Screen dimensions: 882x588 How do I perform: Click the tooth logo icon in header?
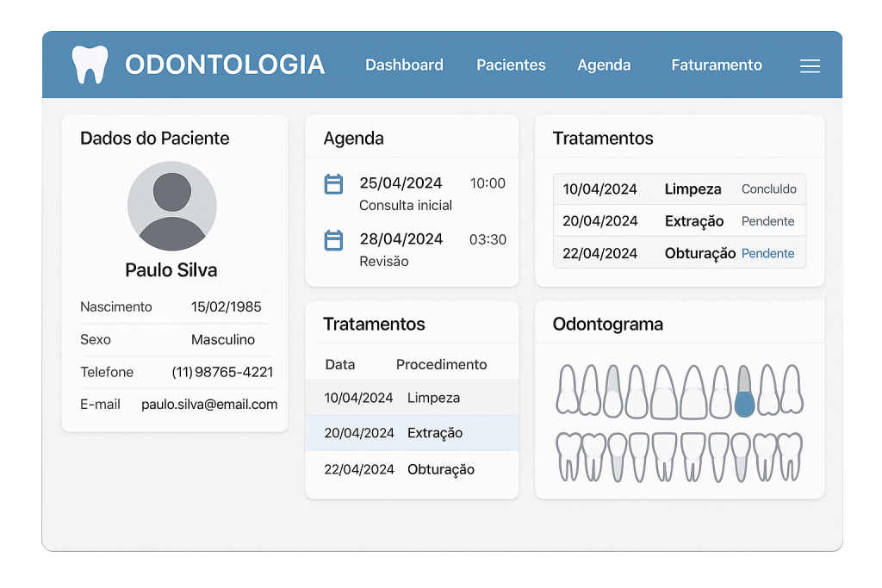[90, 65]
